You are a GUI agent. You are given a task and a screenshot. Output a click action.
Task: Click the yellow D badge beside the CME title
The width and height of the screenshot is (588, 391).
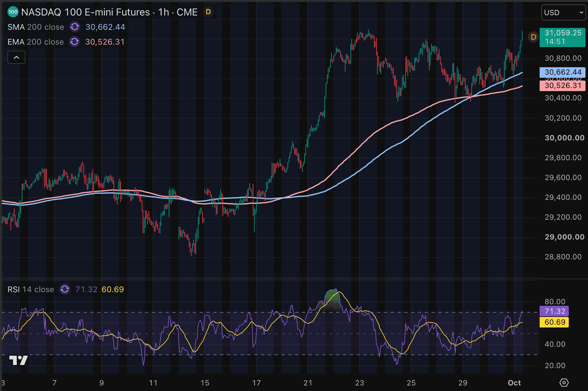coord(208,12)
